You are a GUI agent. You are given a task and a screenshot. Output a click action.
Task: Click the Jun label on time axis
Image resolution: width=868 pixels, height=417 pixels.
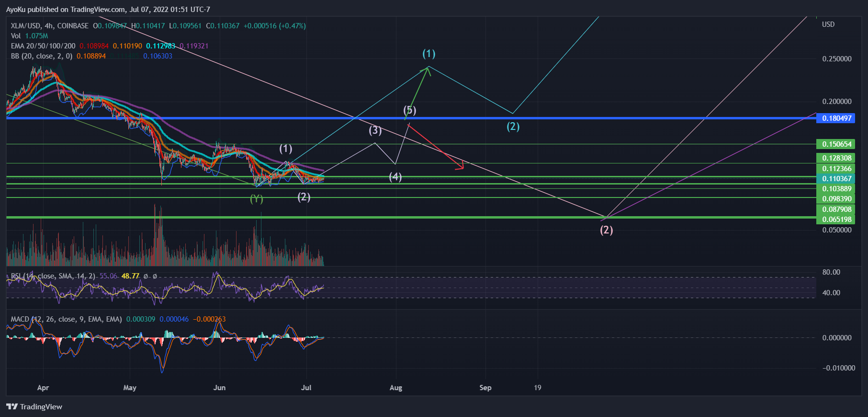pyautogui.click(x=219, y=388)
